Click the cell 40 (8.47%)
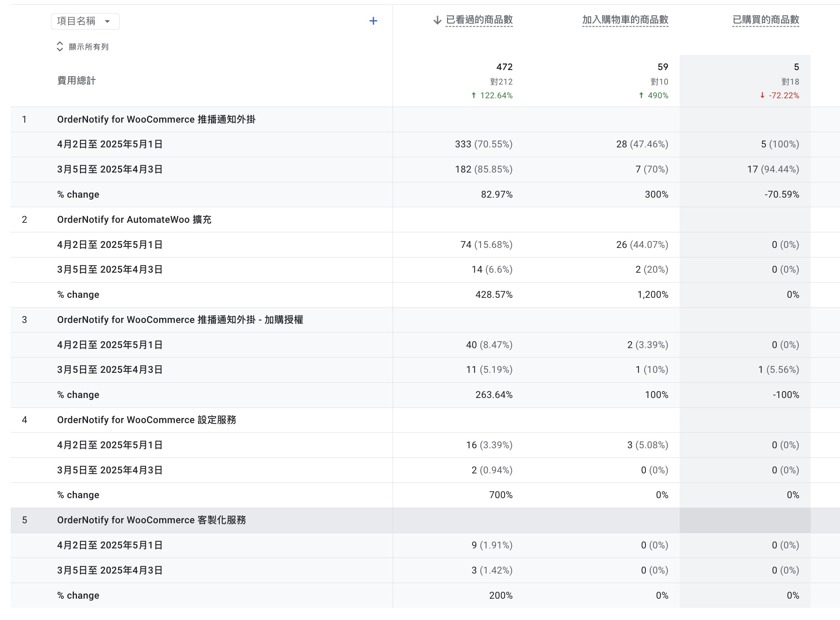The height and width of the screenshot is (620, 840). coord(489,345)
